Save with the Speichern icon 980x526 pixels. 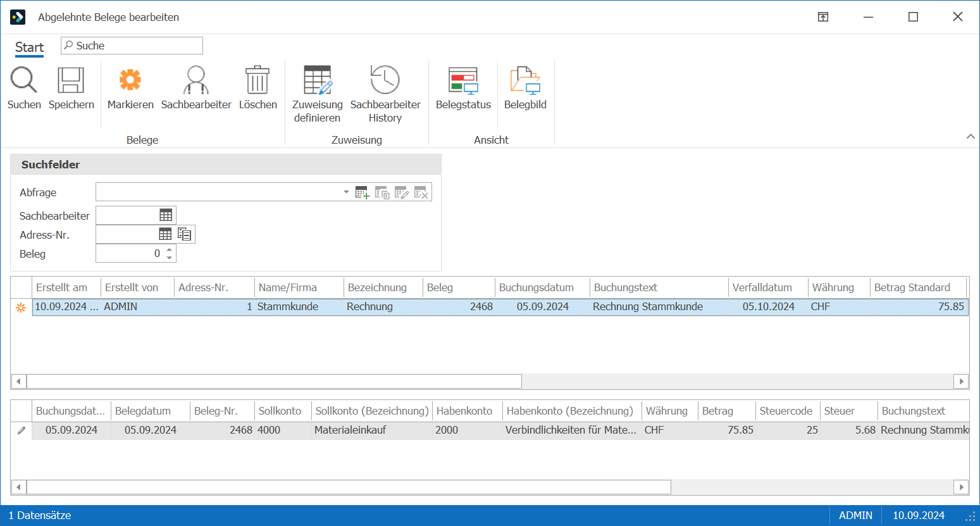pyautogui.click(x=71, y=80)
